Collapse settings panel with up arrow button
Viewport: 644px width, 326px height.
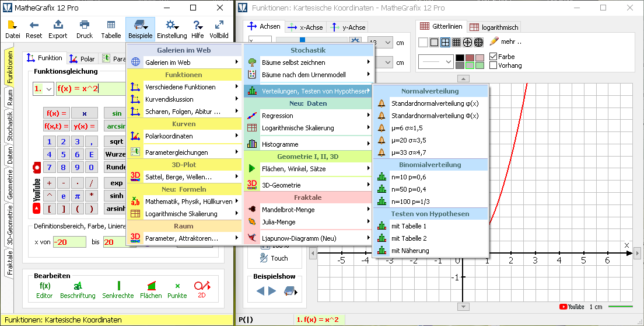click(x=463, y=78)
